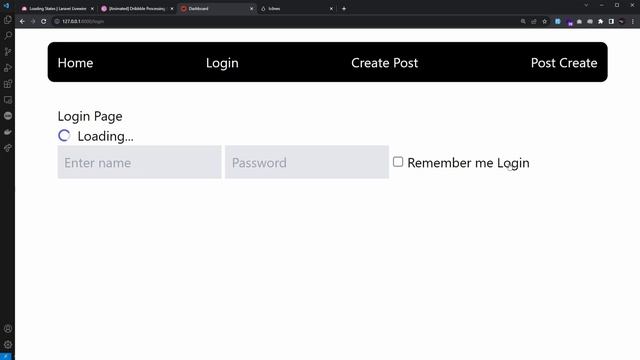Go to Home in the navigation bar

pos(76,63)
